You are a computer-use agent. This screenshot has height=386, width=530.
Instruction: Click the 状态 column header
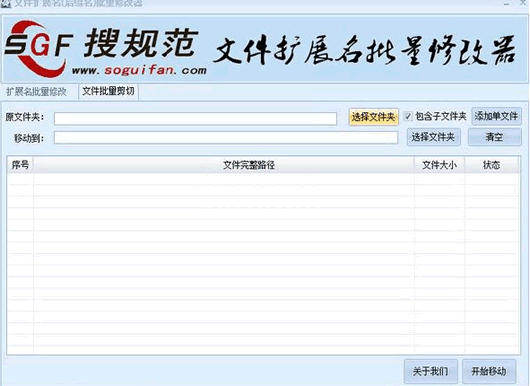point(492,165)
